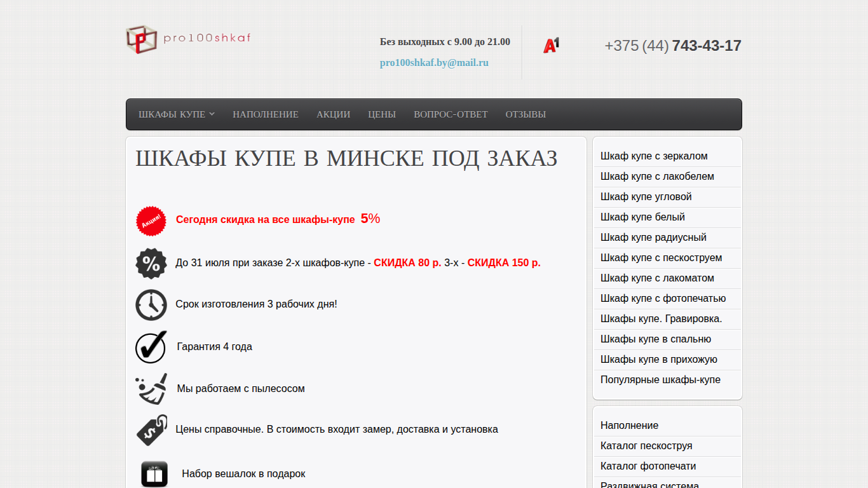Viewport: 868px width, 488px height.
Task: Go to the ЦЕНЫ page
Action: 382,114
